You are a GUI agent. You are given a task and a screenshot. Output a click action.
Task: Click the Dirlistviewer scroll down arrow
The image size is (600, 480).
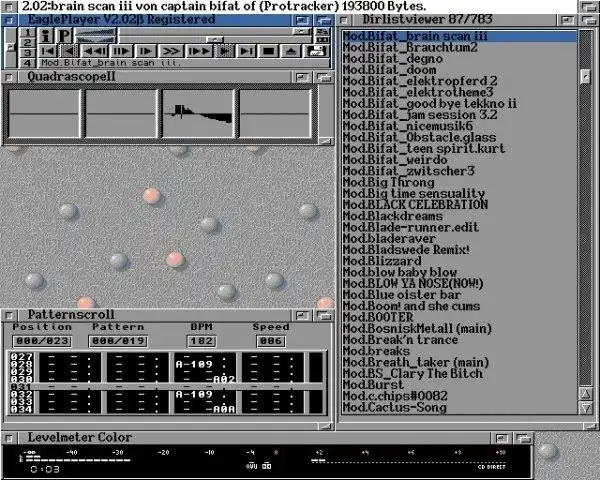tap(585, 407)
